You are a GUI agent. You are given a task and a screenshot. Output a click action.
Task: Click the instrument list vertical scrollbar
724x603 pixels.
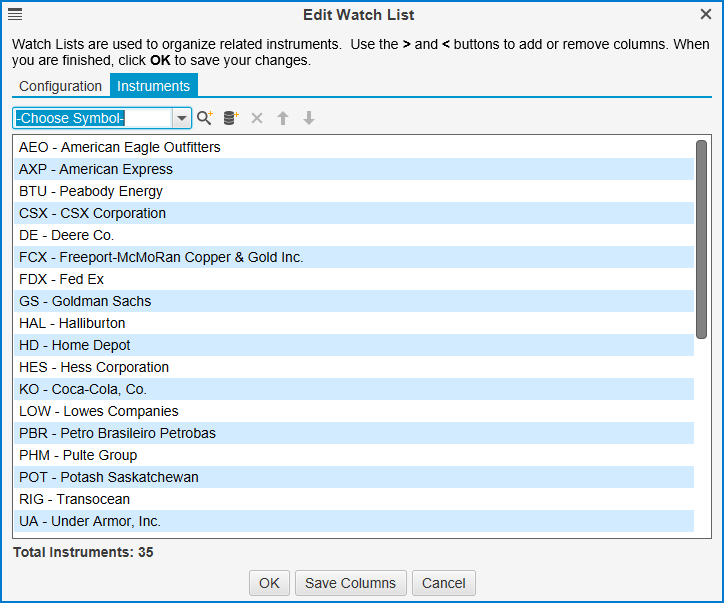tap(701, 240)
